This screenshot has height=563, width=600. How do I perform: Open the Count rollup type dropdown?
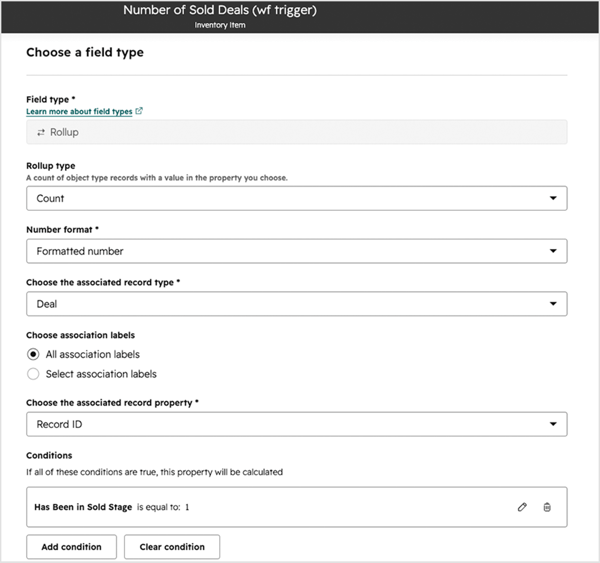point(297,198)
